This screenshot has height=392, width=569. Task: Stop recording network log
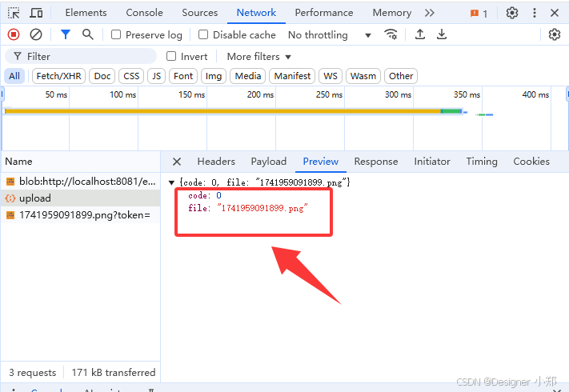click(14, 35)
